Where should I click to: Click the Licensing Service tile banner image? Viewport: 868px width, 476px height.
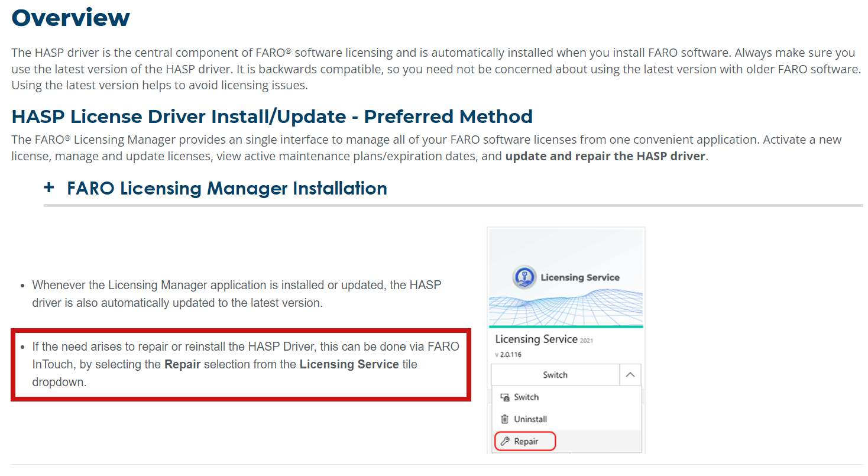tap(566, 278)
